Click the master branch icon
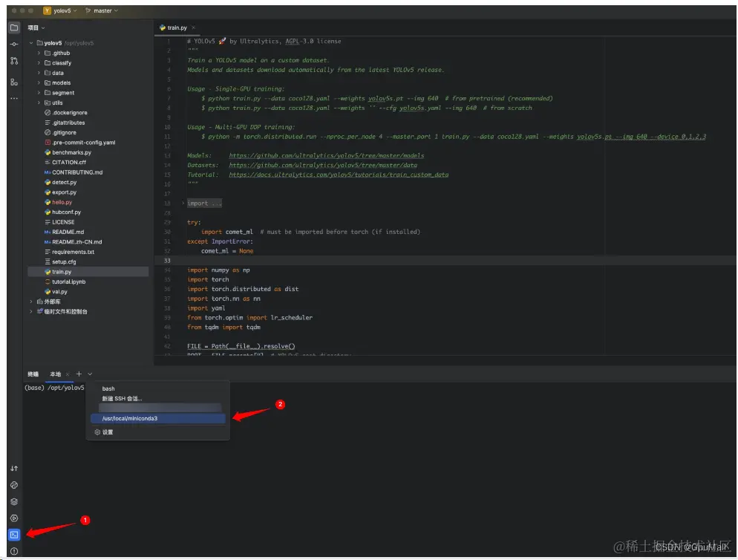Screen dimensions: 738x560 [88, 10]
